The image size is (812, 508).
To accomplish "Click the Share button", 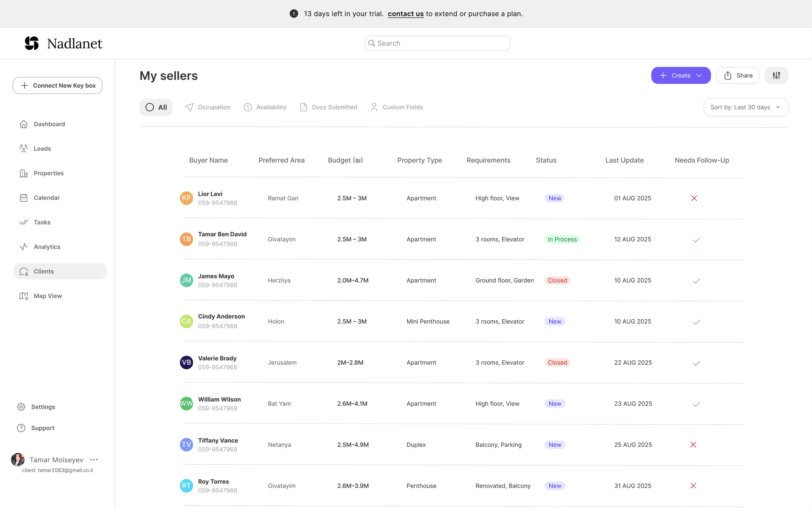I will 738,75.
